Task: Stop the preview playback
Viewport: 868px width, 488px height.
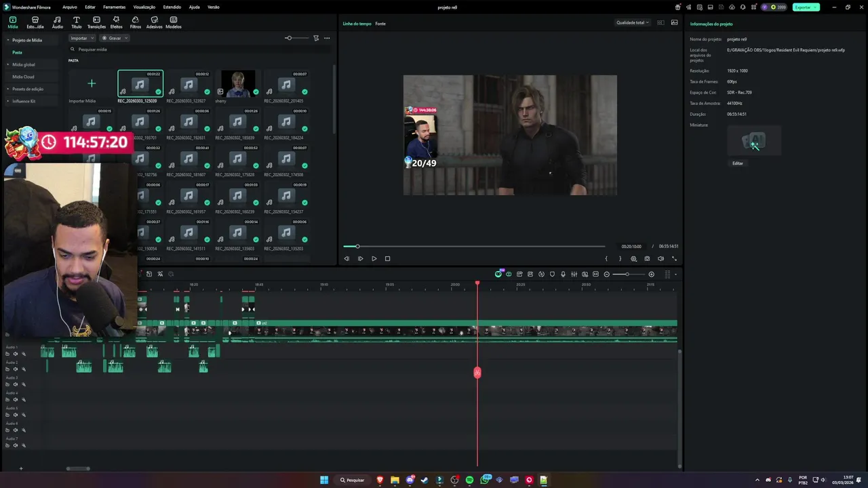Action: click(x=387, y=258)
